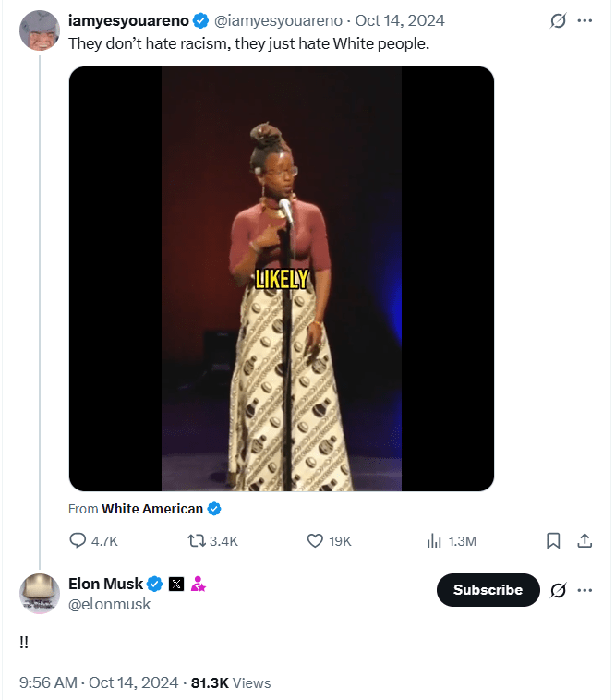Share the post via share icon
This screenshot has height=700, width=615.
(585, 541)
